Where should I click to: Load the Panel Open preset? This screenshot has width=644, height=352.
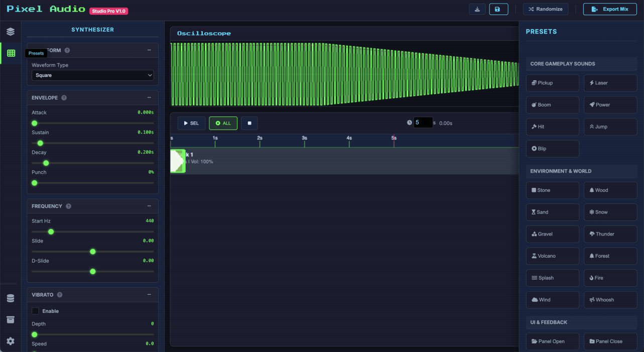coord(552,341)
